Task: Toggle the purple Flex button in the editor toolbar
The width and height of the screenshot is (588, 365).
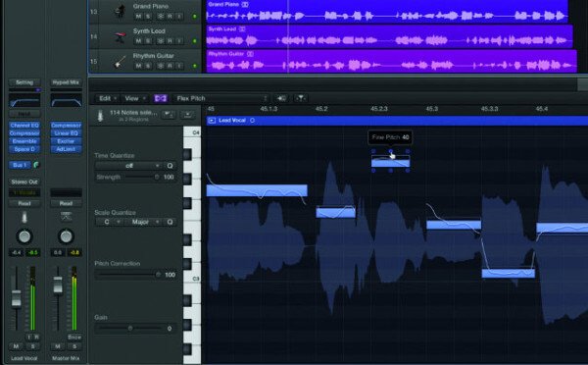Action: pos(161,98)
